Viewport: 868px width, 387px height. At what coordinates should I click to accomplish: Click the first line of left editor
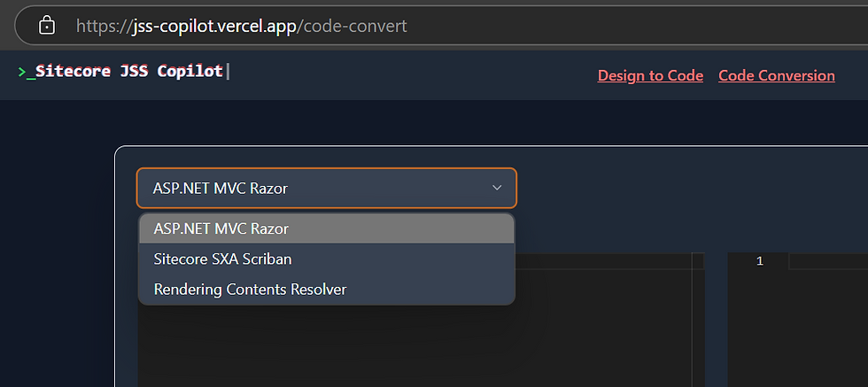pyautogui.click(x=603, y=261)
